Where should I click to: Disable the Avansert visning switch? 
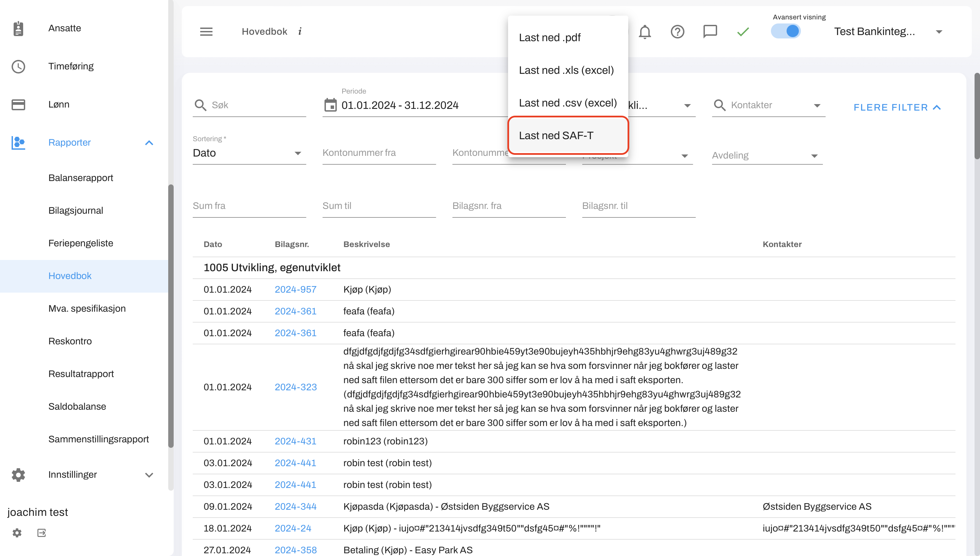tap(786, 31)
